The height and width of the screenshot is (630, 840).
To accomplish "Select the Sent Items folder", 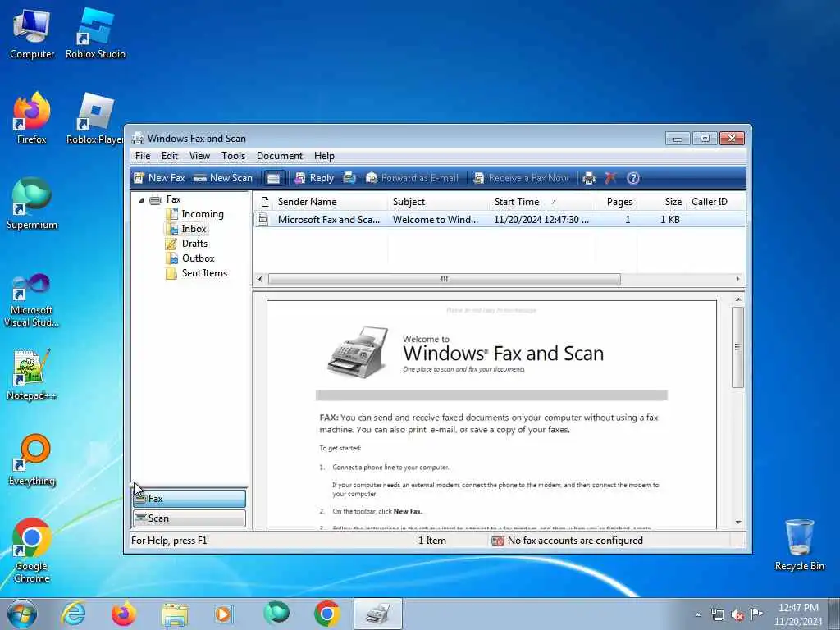I will [204, 273].
